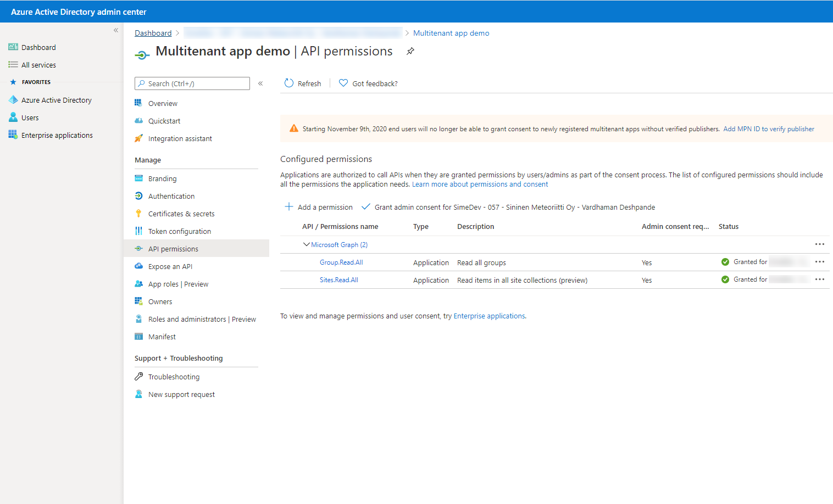Click the plus icon for Add a permission
This screenshot has width=833, height=504.
click(x=289, y=207)
